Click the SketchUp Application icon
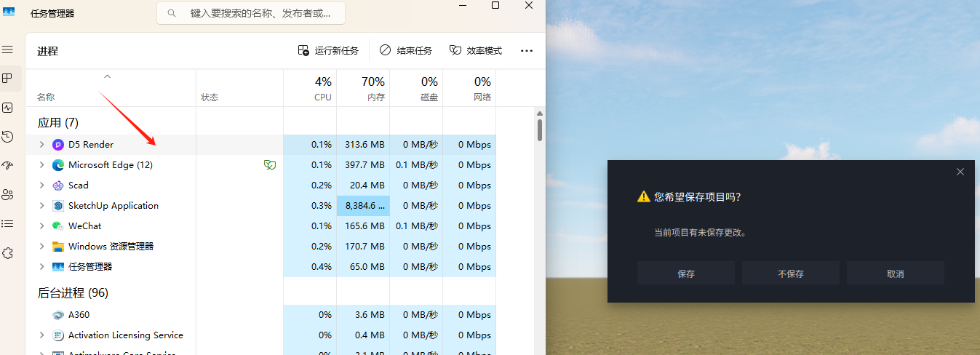This screenshot has height=355, width=980. tap(58, 206)
